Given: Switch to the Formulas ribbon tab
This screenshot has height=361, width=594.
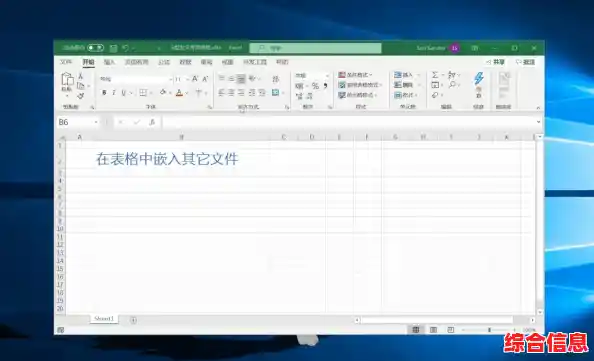Looking at the screenshot, I should [164, 62].
